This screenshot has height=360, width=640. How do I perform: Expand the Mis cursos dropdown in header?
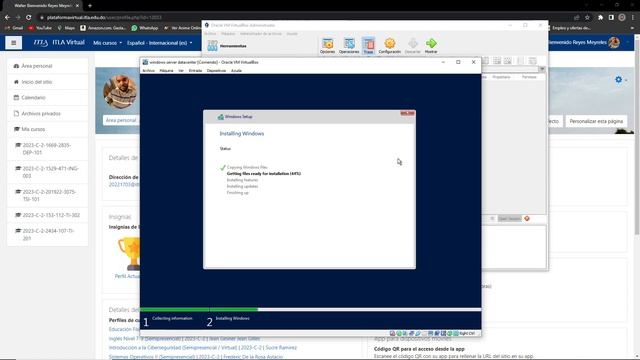point(107,43)
